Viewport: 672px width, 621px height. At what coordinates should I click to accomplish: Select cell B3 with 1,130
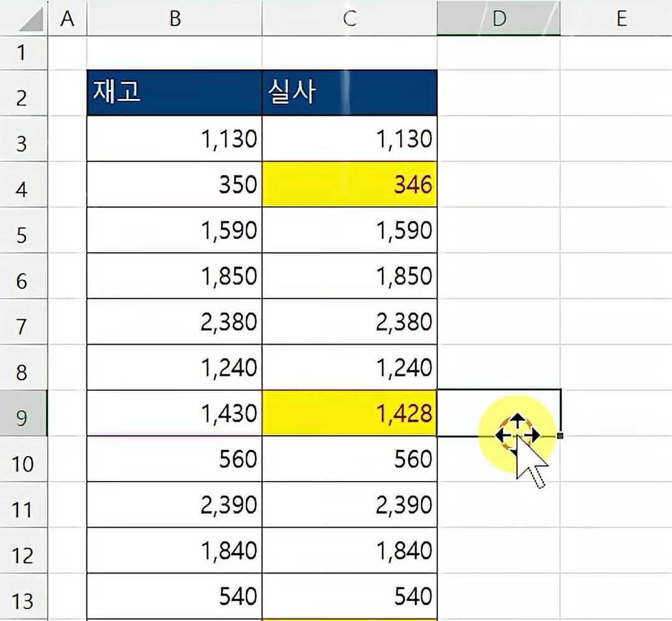coord(174,139)
